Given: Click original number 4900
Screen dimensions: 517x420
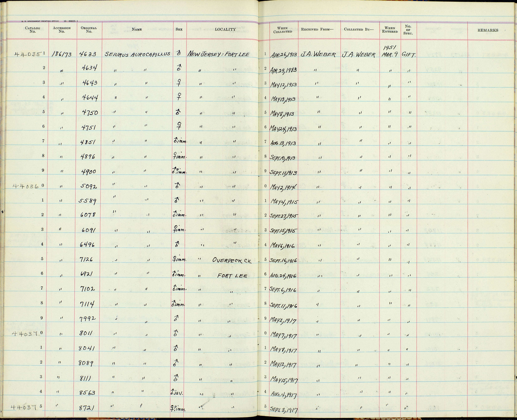Looking at the screenshot, I should pos(88,172).
